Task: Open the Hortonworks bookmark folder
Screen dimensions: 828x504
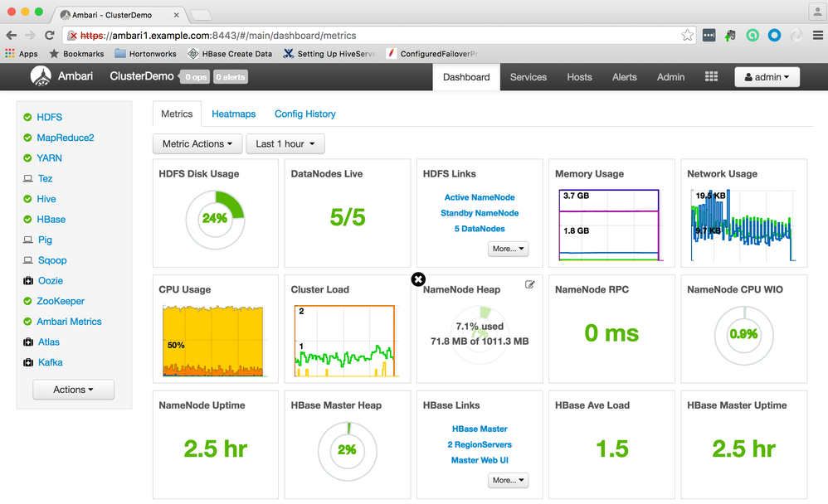Action: tap(145, 54)
